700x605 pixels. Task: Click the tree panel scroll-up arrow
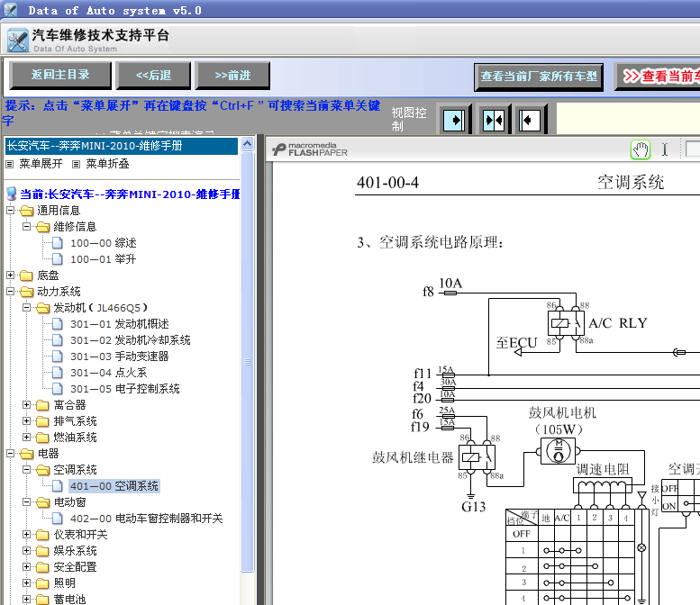(248, 143)
